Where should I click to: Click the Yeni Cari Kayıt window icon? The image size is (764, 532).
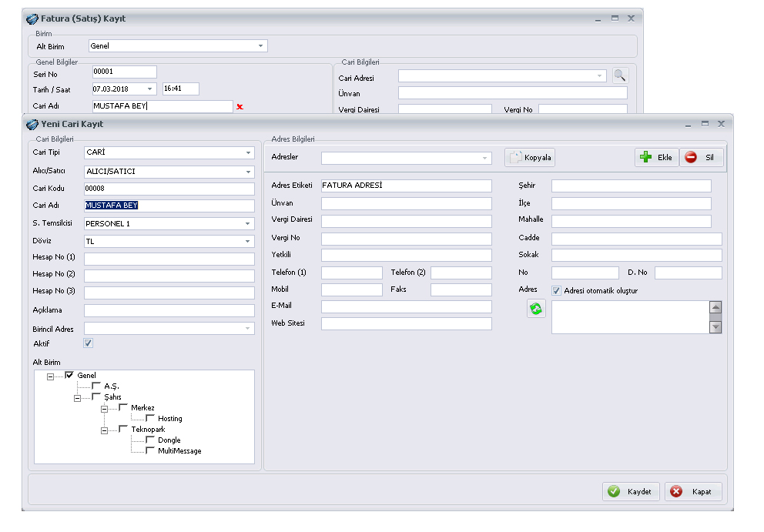pos(32,124)
